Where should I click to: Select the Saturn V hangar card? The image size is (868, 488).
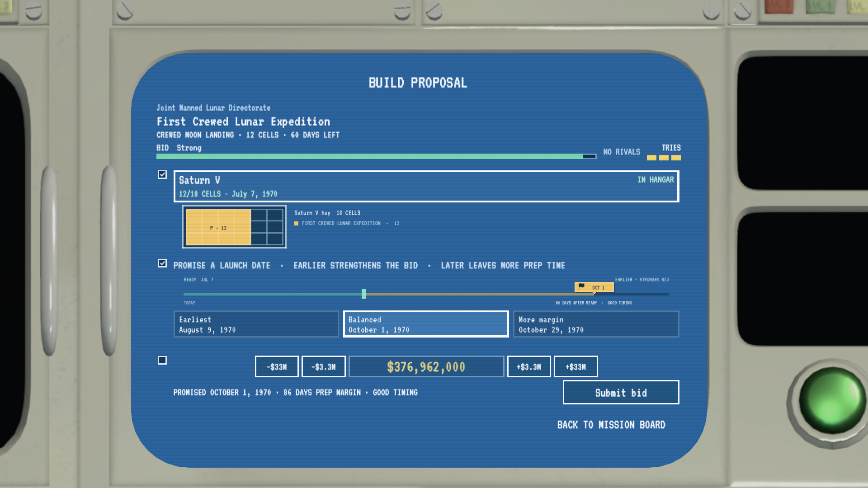(426, 186)
